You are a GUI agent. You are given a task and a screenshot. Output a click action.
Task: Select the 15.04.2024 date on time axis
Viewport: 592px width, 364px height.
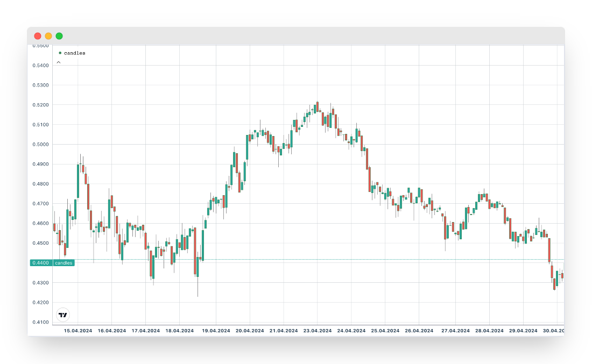pos(78,331)
